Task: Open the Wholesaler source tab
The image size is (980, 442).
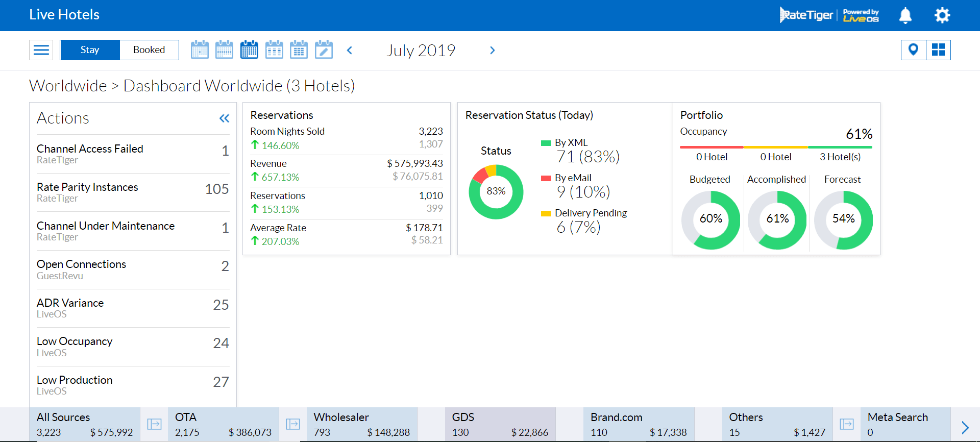Action: click(x=361, y=424)
